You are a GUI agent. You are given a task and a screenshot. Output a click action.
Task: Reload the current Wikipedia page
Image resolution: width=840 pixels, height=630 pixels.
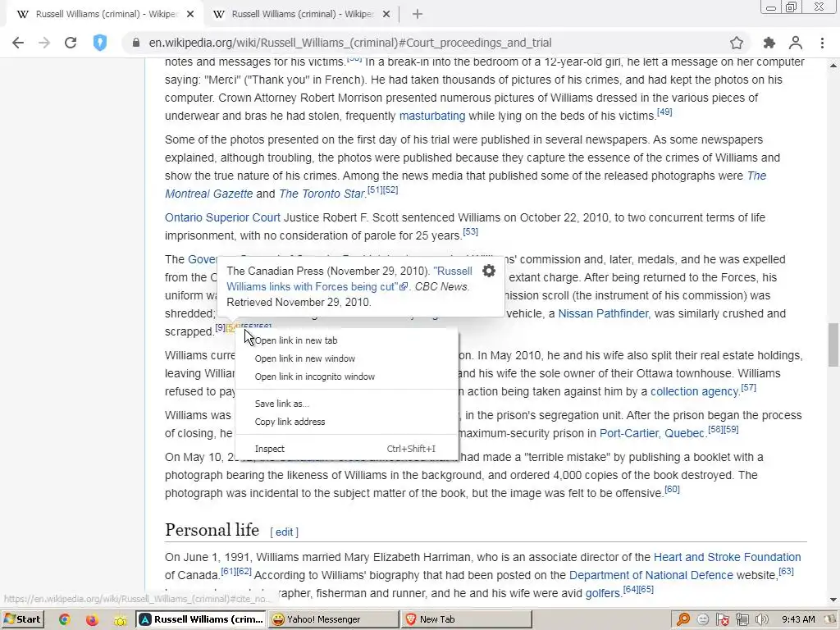(71, 43)
